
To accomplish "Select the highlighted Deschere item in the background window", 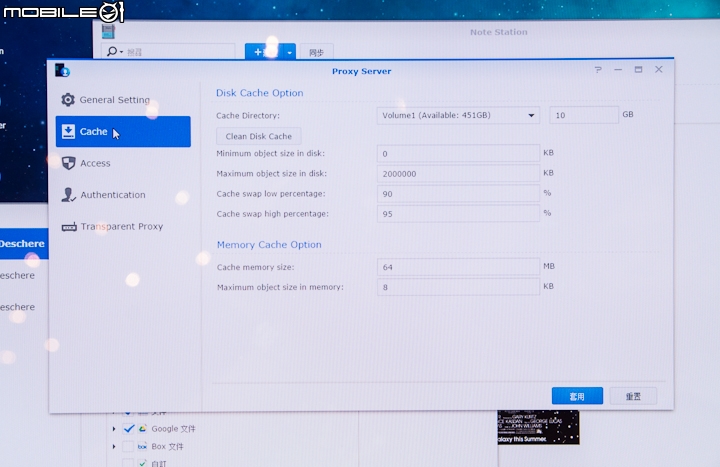I will [24, 244].
